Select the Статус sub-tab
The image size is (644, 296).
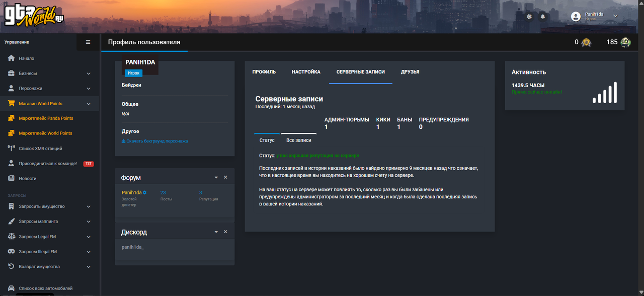(x=267, y=140)
